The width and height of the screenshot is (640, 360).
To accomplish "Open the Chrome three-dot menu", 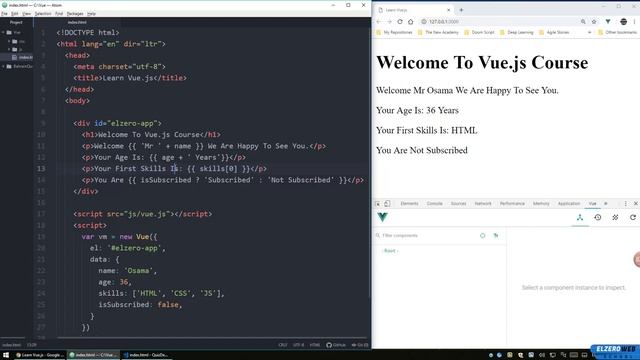I will click(x=634, y=22).
